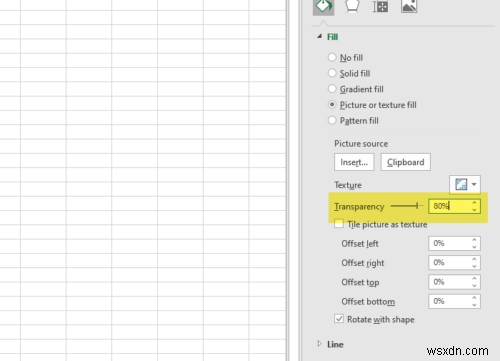The height and width of the screenshot is (361, 500).
Task: Click the Insert... picture button
Action: [x=354, y=162]
